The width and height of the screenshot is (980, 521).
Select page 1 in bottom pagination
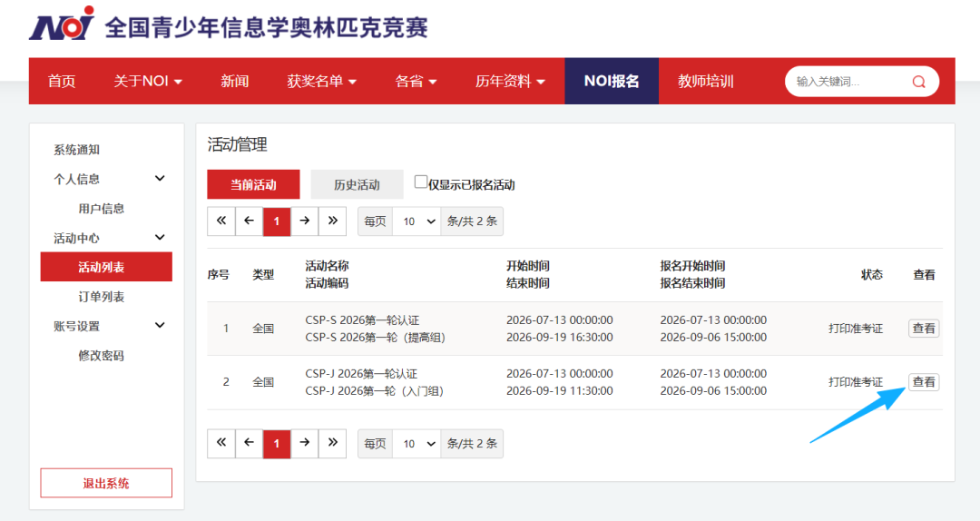[x=277, y=444]
